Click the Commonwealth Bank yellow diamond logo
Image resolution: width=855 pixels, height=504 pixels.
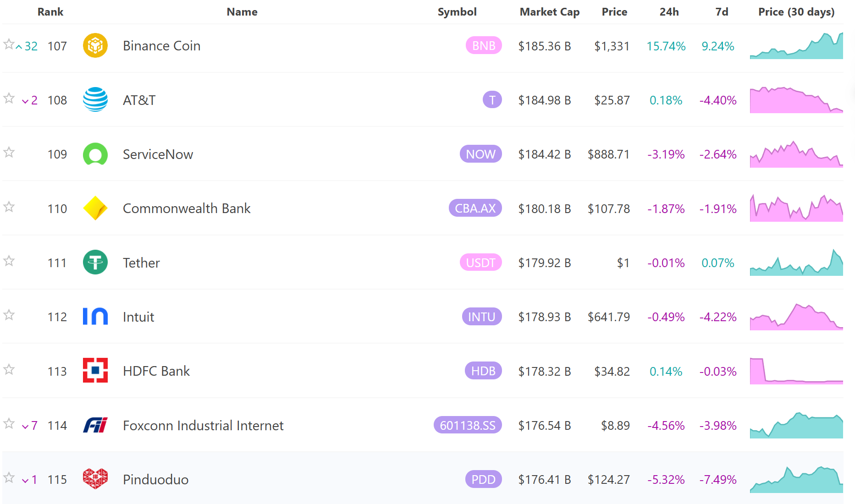95,208
